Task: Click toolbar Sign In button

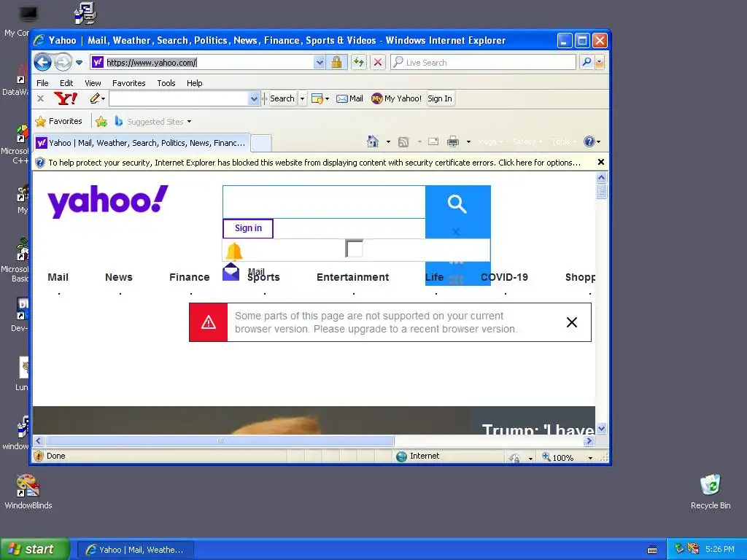Action: 440,98
